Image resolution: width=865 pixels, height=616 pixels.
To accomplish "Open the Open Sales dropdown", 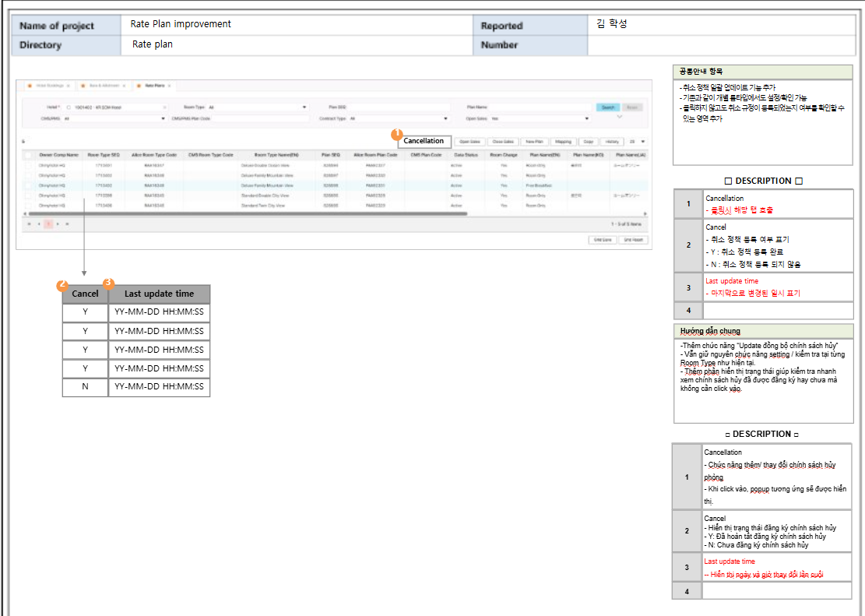I will [x=586, y=119].
